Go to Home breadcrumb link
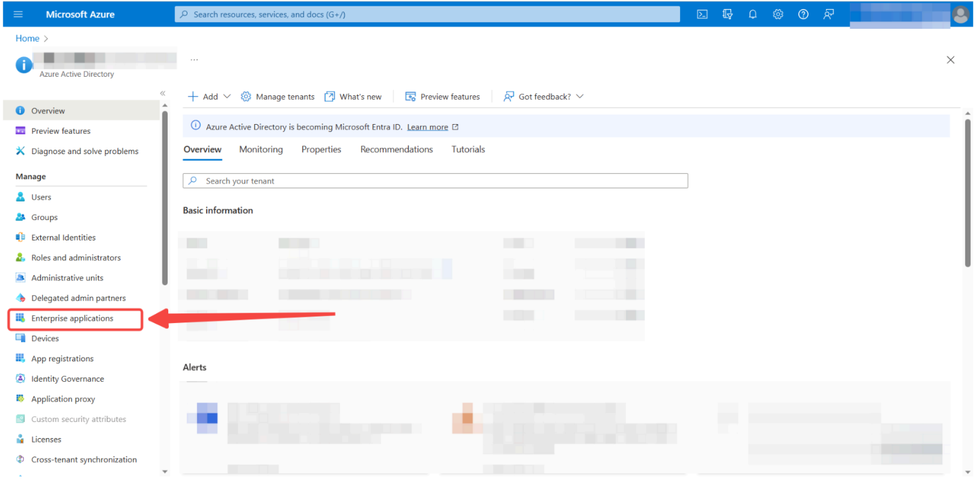The image size is (980, 495). pos(28,38)
